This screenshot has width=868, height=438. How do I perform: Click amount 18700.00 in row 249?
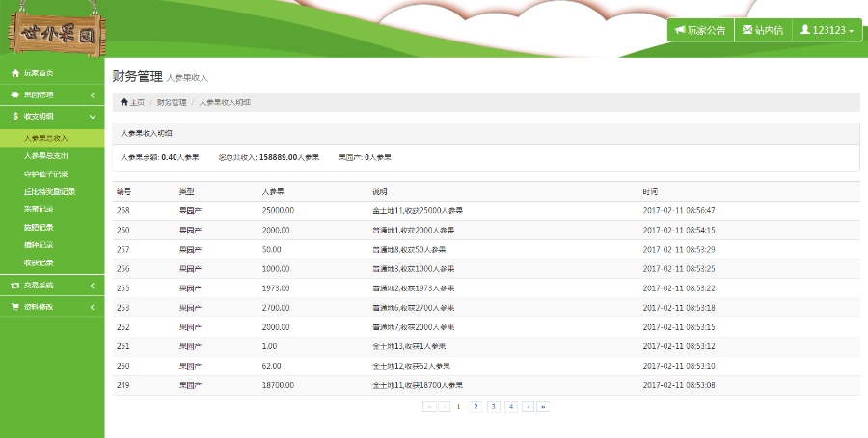tap(278, 385)
